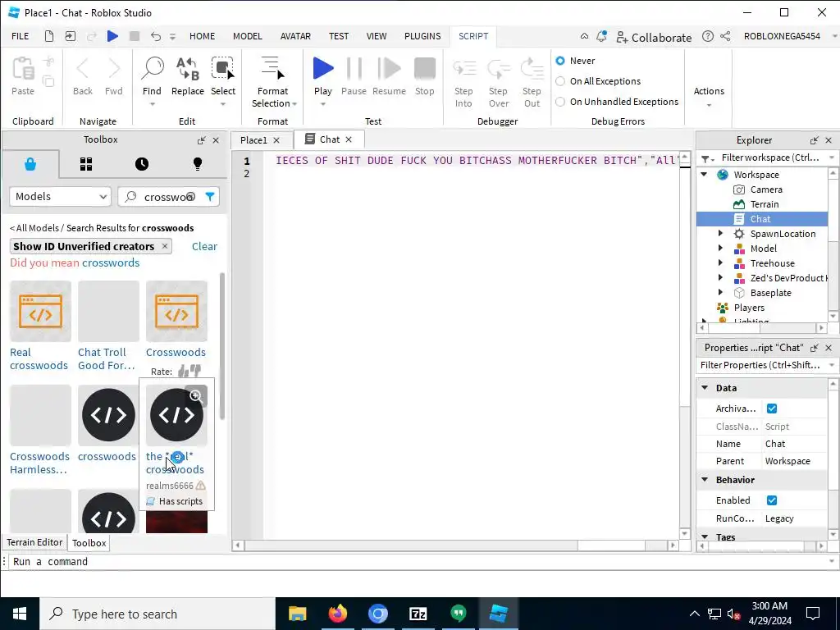Open the 'Real crosswoods' model link
The image size is (840, 630).
click(x=39, y=359)
